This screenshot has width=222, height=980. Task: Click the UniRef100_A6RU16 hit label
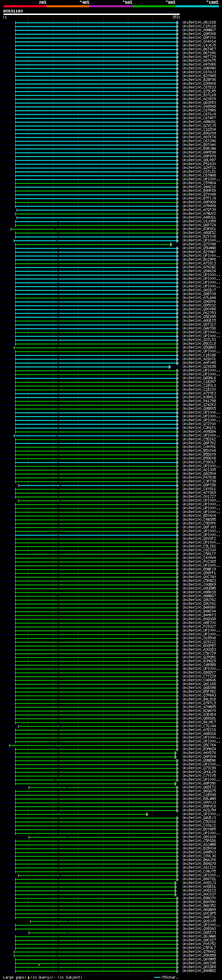[x=199, y=734]
